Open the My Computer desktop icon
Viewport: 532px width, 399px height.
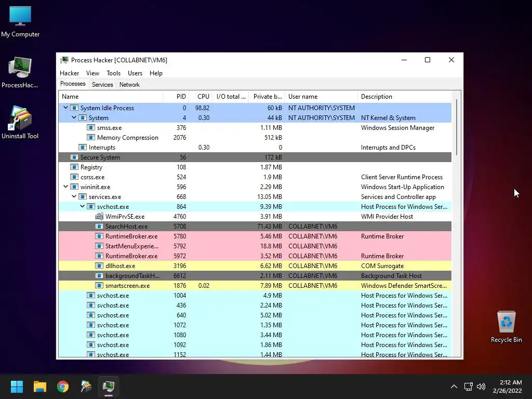[20, 22]
